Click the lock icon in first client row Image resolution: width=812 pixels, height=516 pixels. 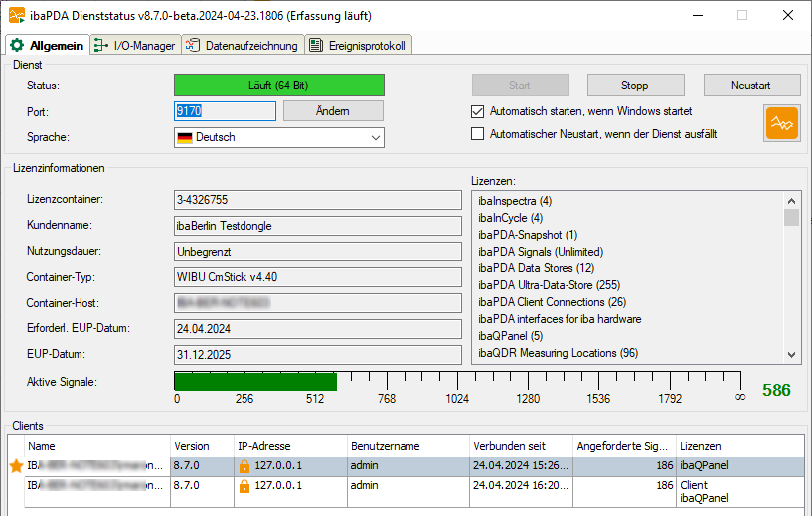point(244,466)
